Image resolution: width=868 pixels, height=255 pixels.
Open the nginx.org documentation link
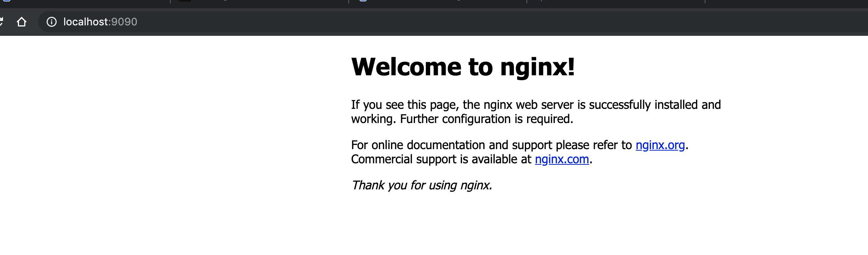click(660, 145)
